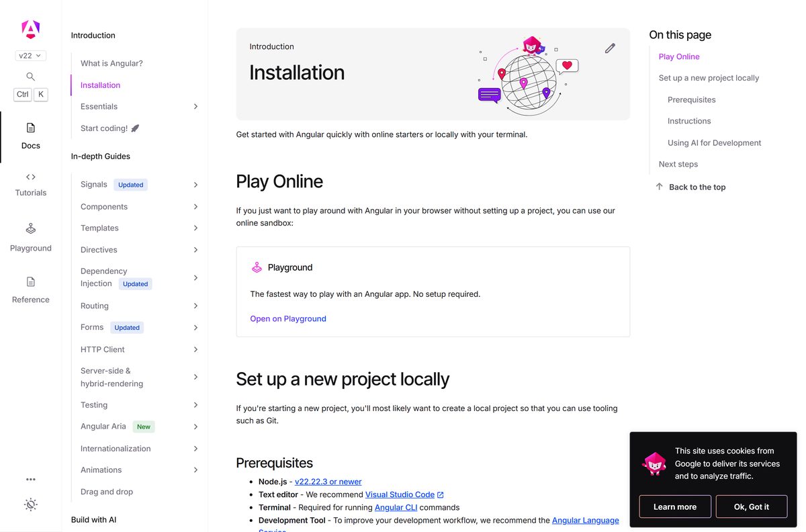The width and height of the screenshot is (806, 532).
Task: Expand the Templates chevron
Action: pyautogui.click(x=195, y=228)
